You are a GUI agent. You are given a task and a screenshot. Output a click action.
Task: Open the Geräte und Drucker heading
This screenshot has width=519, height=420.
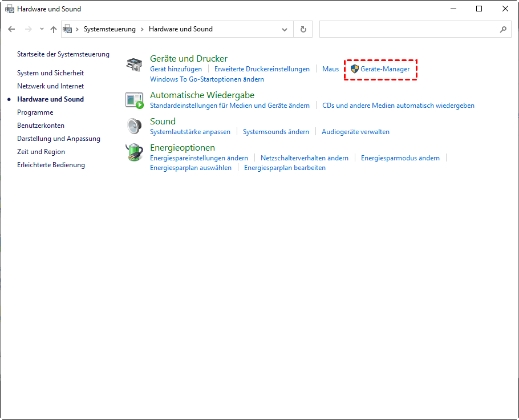point(189,59)
